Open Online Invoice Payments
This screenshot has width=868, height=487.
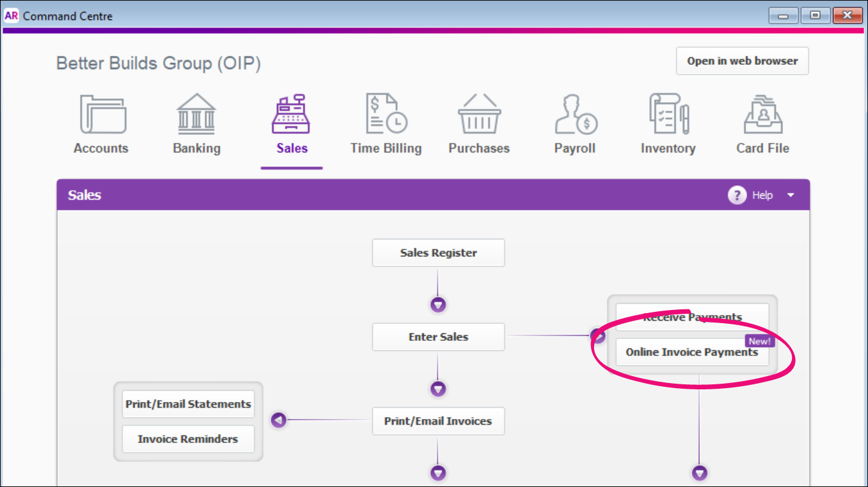click(691, 353)
